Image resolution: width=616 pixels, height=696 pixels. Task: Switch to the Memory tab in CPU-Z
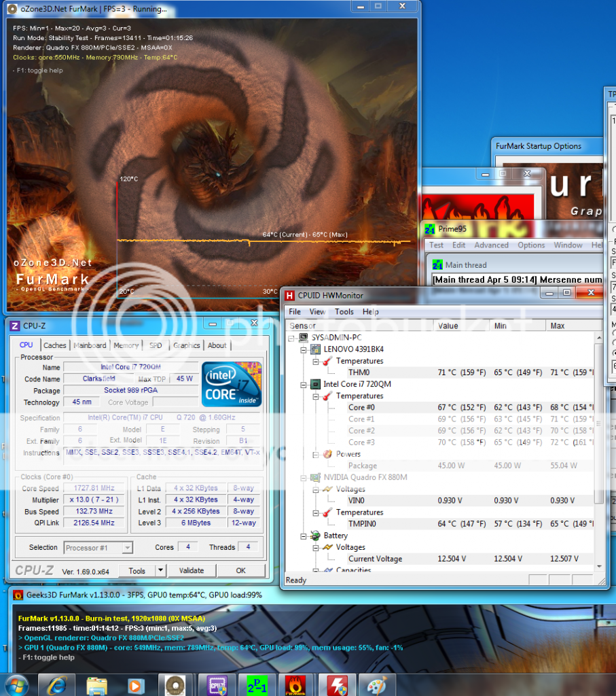126,345
